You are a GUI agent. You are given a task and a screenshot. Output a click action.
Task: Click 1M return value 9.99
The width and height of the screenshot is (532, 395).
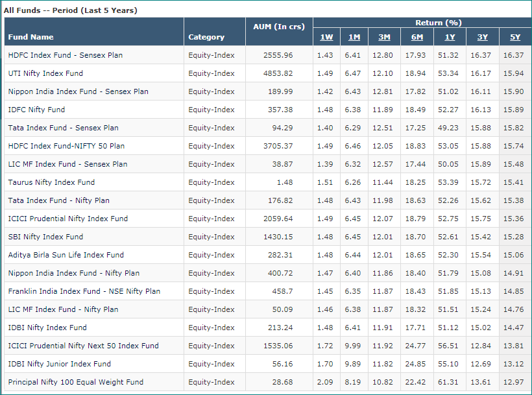[x=352, y=346]
